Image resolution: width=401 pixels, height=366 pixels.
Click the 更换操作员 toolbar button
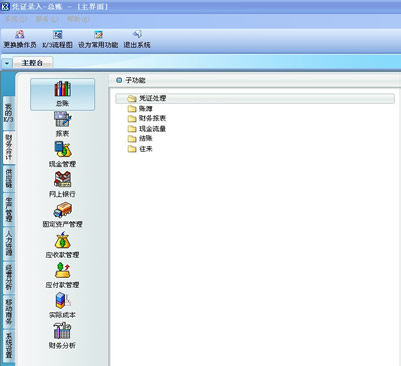20,39
